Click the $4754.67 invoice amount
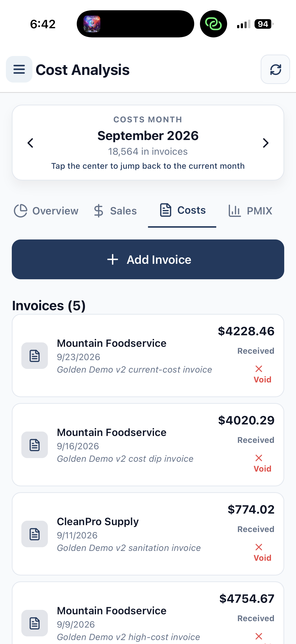Image resolution: width=296 pixels, height=644 pixels. click(x=247, y=599)
